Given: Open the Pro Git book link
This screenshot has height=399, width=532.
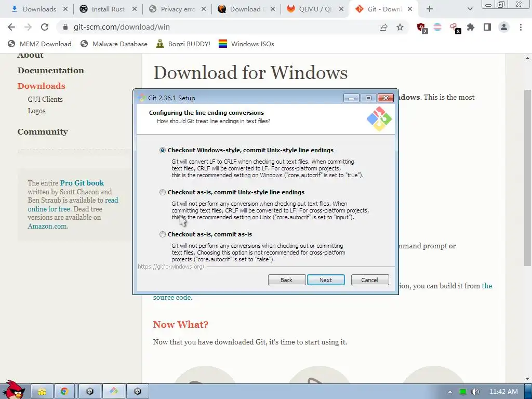Looking at the screenshot, I should (82, 183).
